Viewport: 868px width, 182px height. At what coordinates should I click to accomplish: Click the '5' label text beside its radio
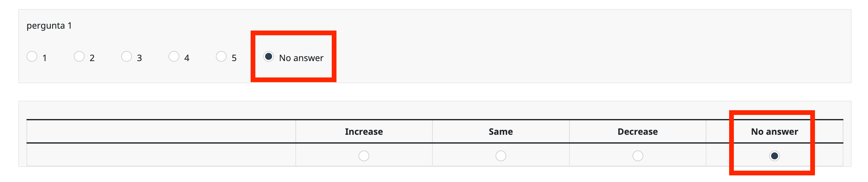pyautogui.click(x=234, y=58)
